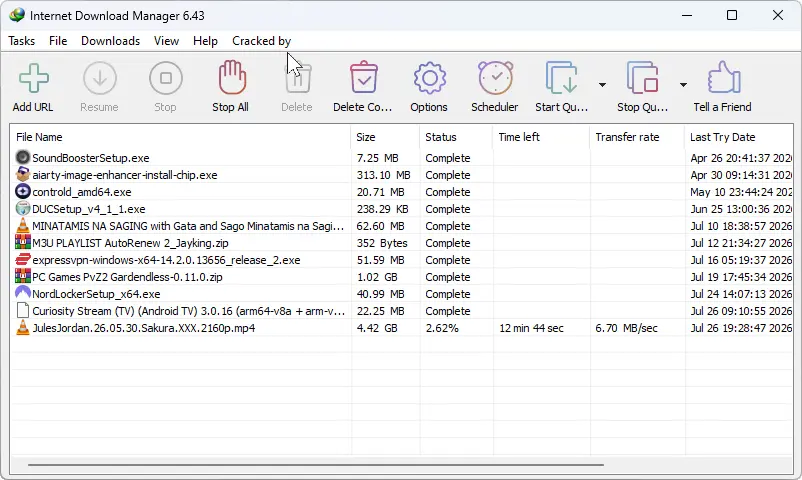Click the 2.62% download progress status
Viewport: 802px width, 480px height.
point(442,328)
